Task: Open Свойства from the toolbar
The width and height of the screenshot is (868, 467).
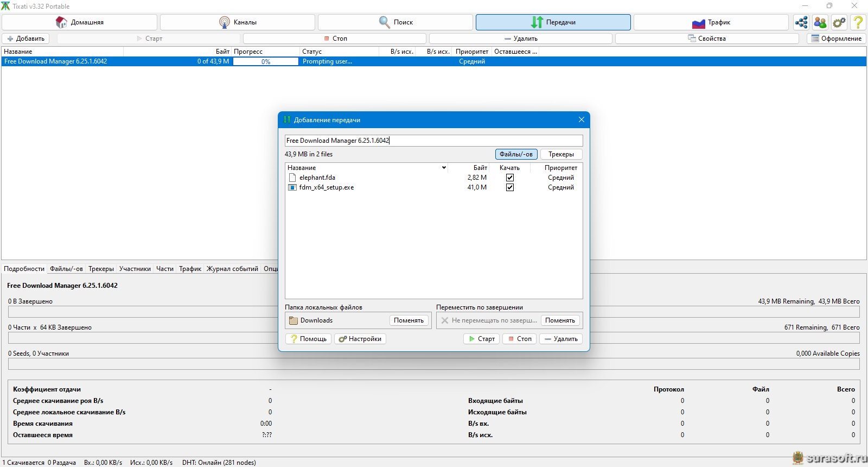Action: pyautogui.click(x=707, y=39)
